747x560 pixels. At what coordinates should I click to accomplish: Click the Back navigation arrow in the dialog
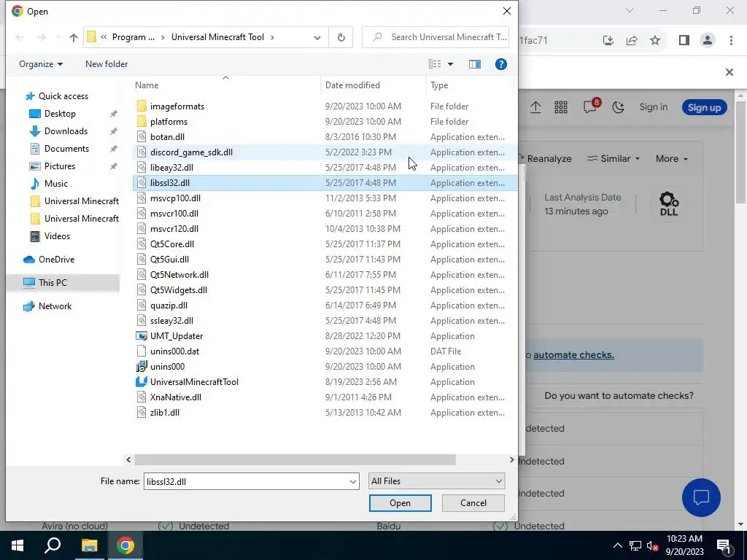click(x=20, y=37)
